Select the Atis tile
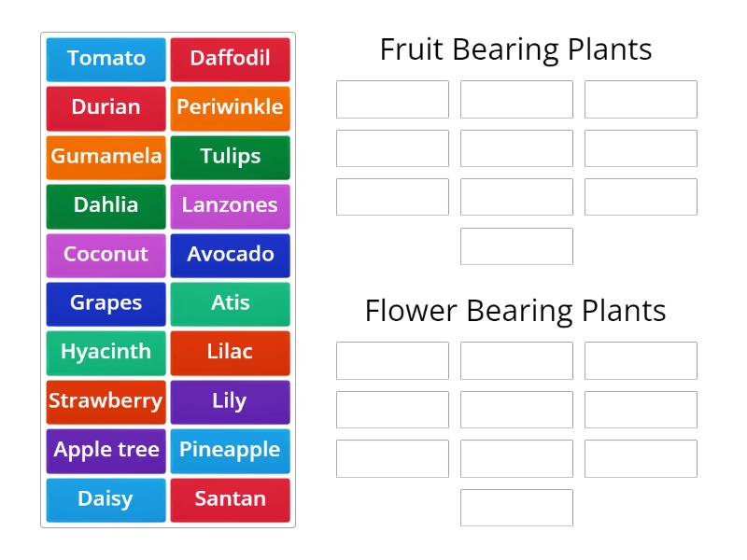The height and width of the screenshot is (560, 747). tap(230, 303)
